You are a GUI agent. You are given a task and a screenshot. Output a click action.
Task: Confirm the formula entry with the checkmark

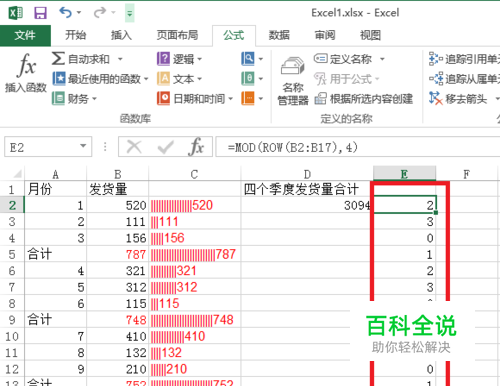(x=165, y=147)
